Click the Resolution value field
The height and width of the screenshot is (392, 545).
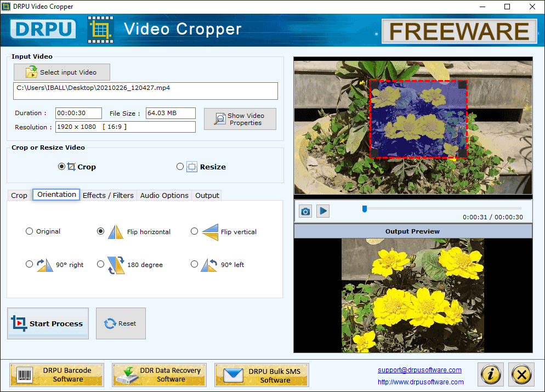126,127
